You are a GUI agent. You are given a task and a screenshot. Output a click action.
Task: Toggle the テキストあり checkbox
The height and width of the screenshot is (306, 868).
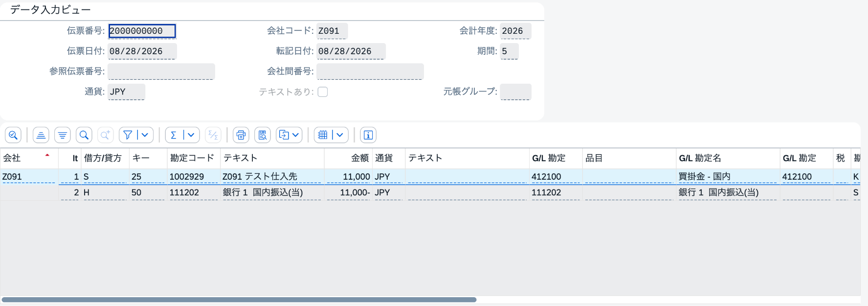click(x=323, y=92)
